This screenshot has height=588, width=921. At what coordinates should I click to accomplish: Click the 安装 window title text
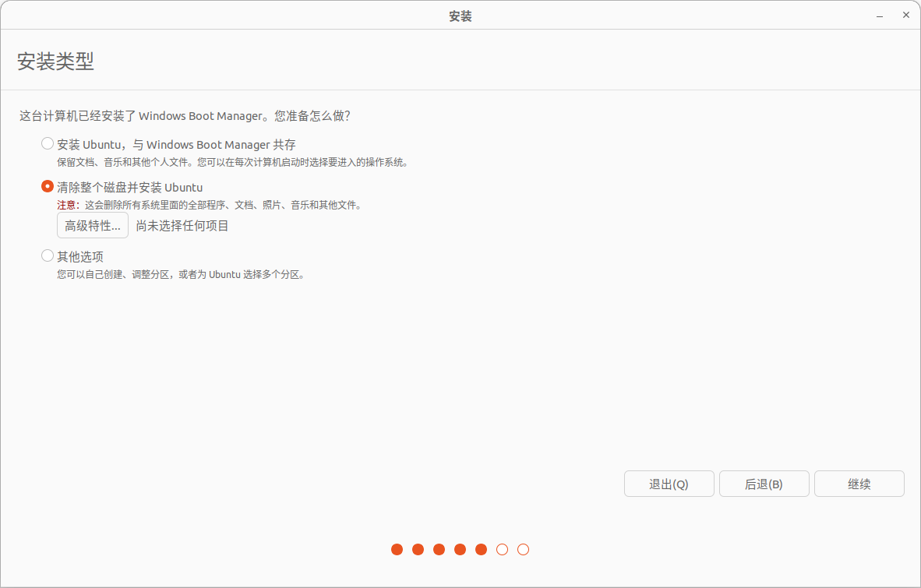coord(460,16)
